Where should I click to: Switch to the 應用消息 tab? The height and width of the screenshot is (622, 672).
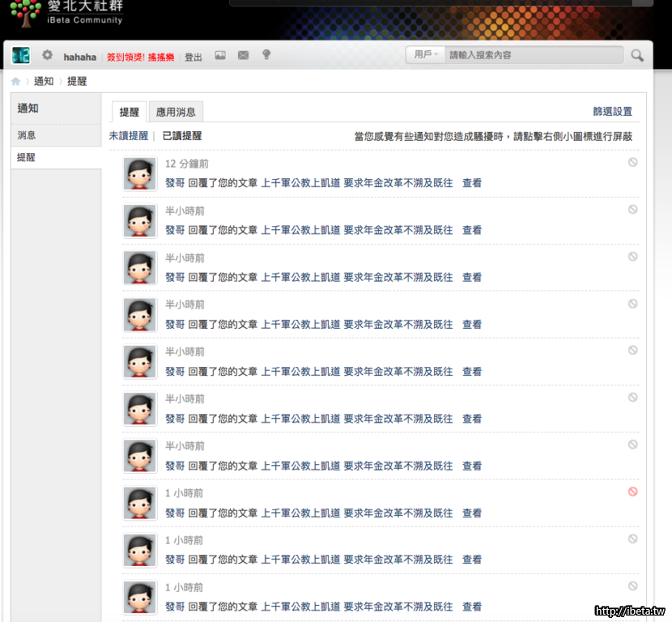[x=176, y=112]
